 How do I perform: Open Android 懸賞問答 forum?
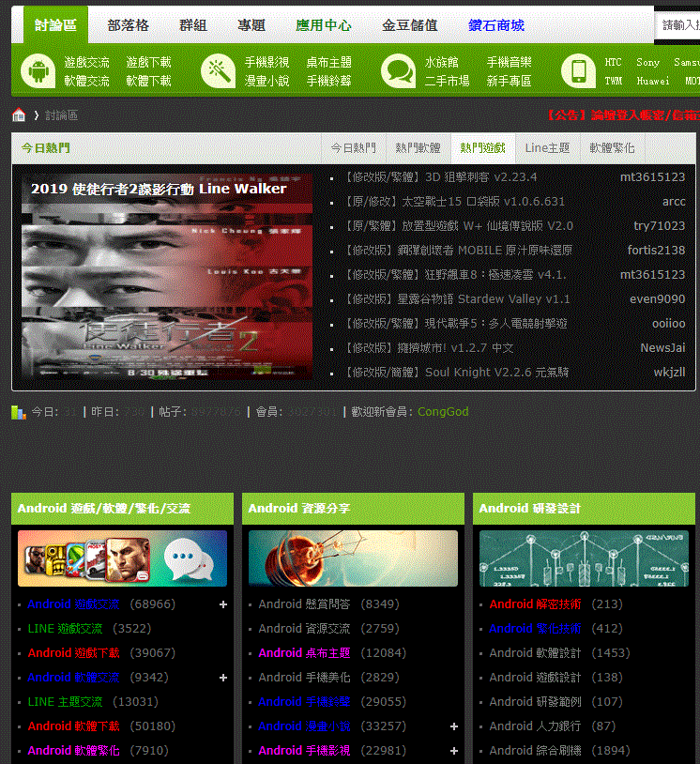coord(304,604)
